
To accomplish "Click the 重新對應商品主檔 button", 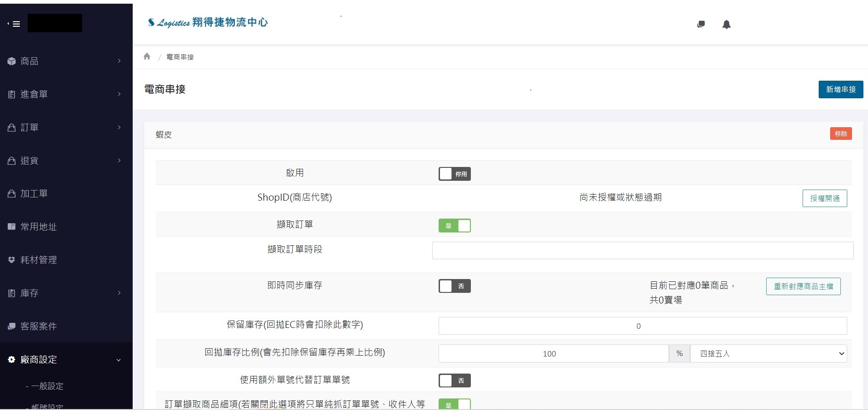I will click(803, 286).
